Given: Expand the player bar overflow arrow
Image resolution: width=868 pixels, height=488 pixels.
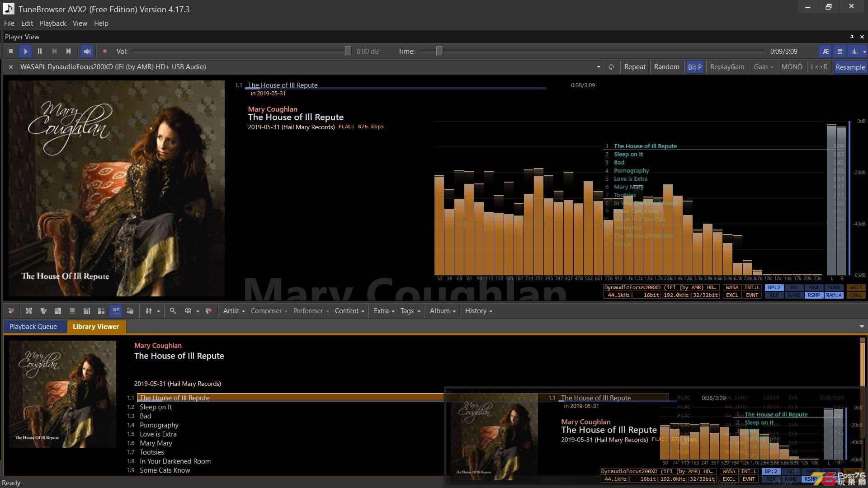Looking at the screenshot, I should 864,52.
